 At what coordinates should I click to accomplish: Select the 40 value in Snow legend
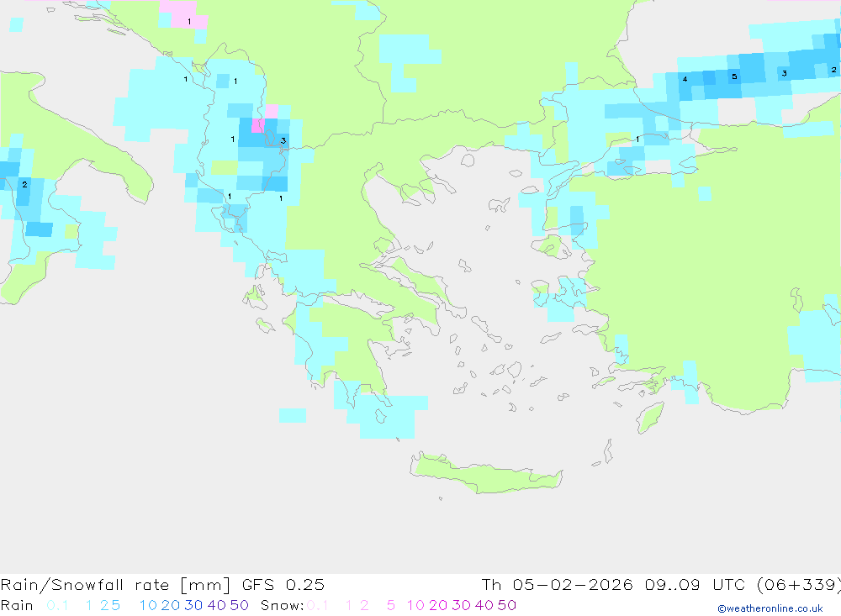(484, 605)
